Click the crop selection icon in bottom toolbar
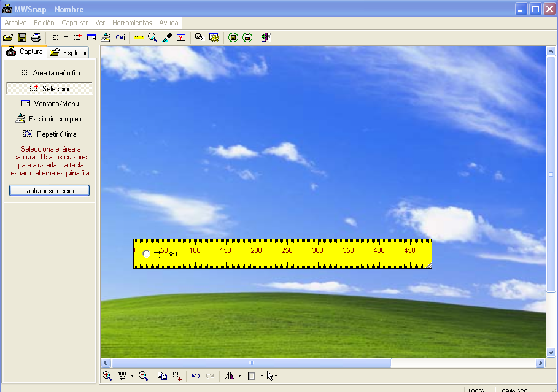Screen dimensions: 558x392 coord(177,376)
